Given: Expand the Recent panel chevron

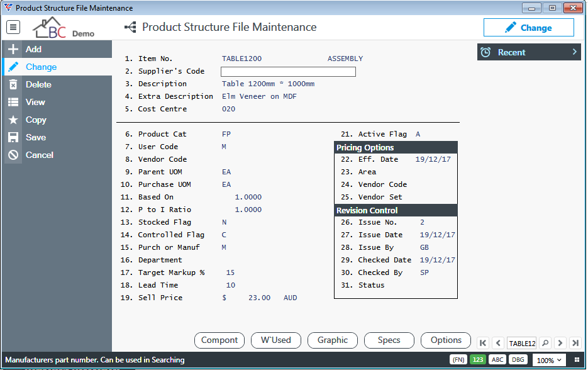Looking at the screenshot, I should click(575, 52).
